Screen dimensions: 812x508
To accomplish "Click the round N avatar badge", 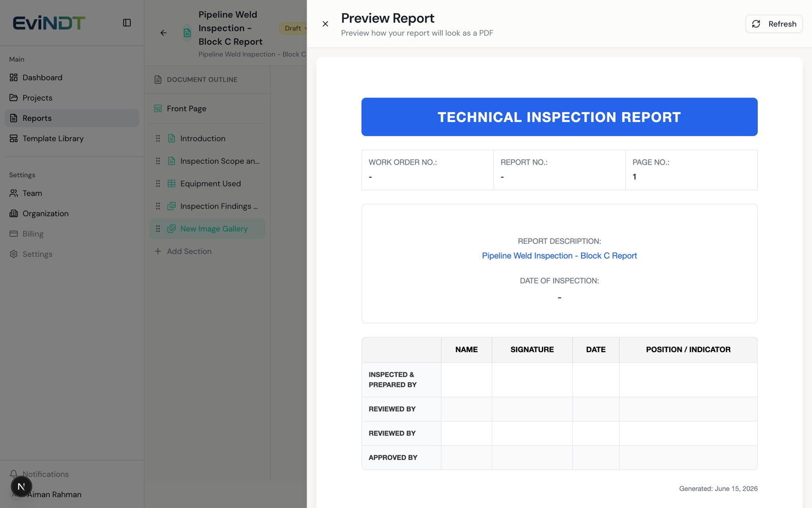I will (21, 487).
